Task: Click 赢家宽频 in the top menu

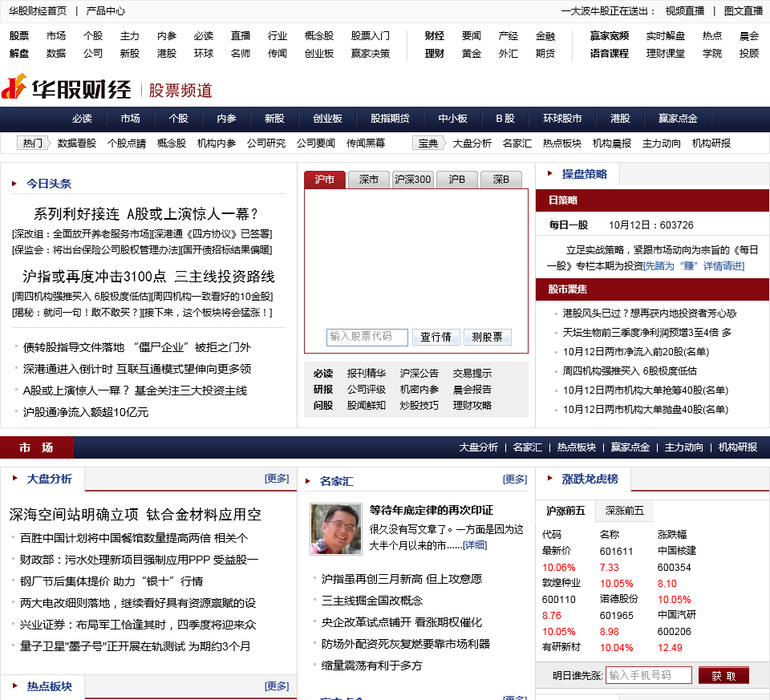Action: pyautogui.click(x=610, y=36)
